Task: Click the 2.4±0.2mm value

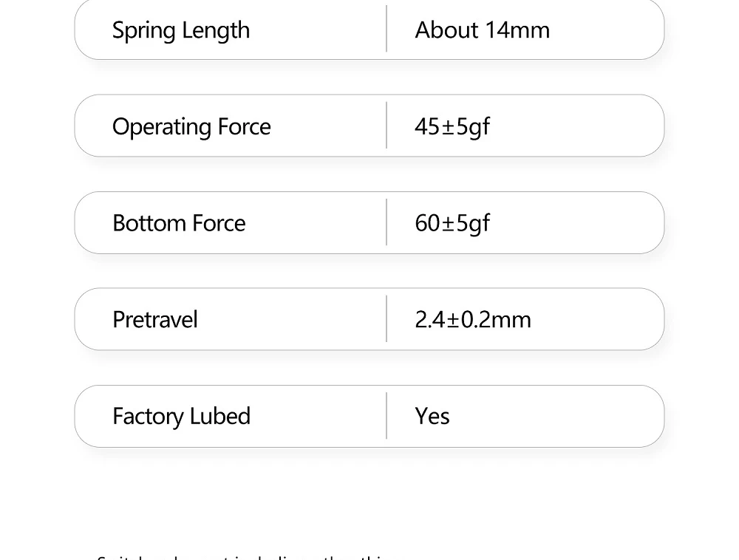Action: [472, 320]
